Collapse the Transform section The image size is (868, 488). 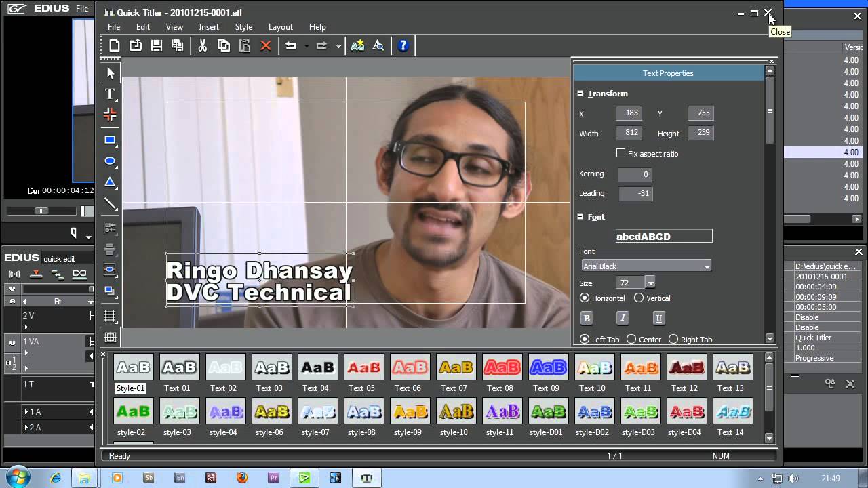pos(580,94)
